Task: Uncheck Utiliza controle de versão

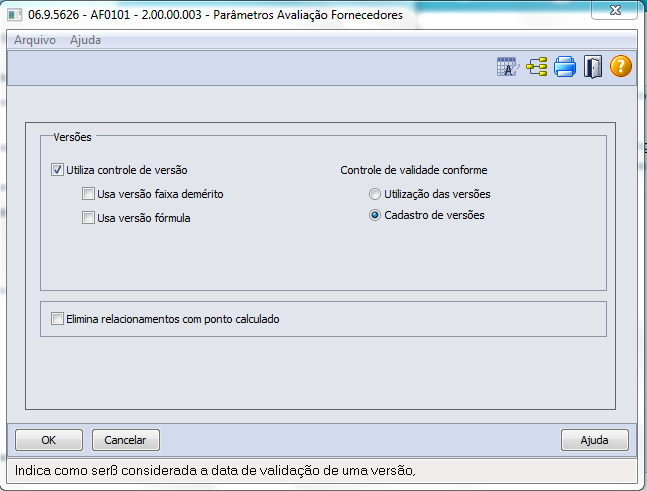Action: (x=57, y=170)
